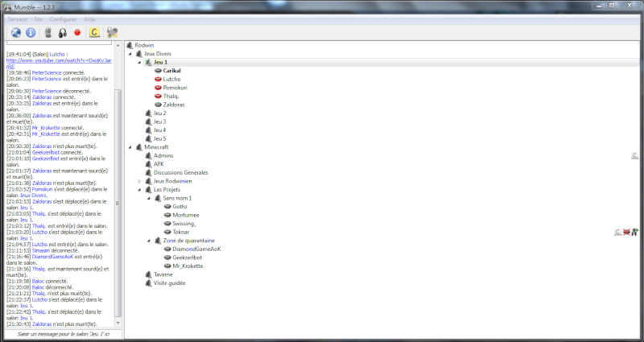Click the chat log scrollbar down arrow
644x342 pixels.
[118, 323]
